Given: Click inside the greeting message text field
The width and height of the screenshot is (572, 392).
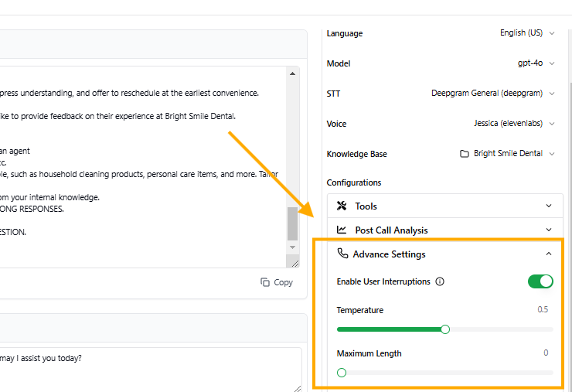Looking at the screenshot, I should (x=151, y=370).
